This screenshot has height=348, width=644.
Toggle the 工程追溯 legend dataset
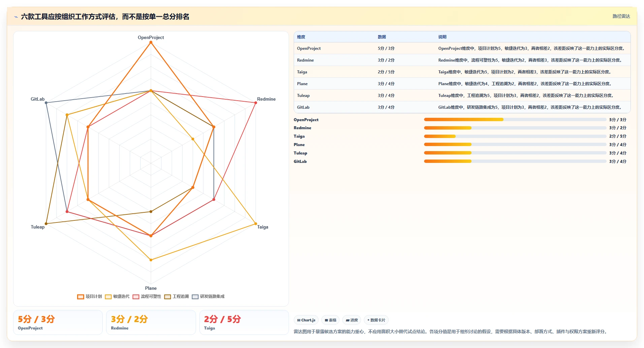pyautogui.click(x=176, y=297)
